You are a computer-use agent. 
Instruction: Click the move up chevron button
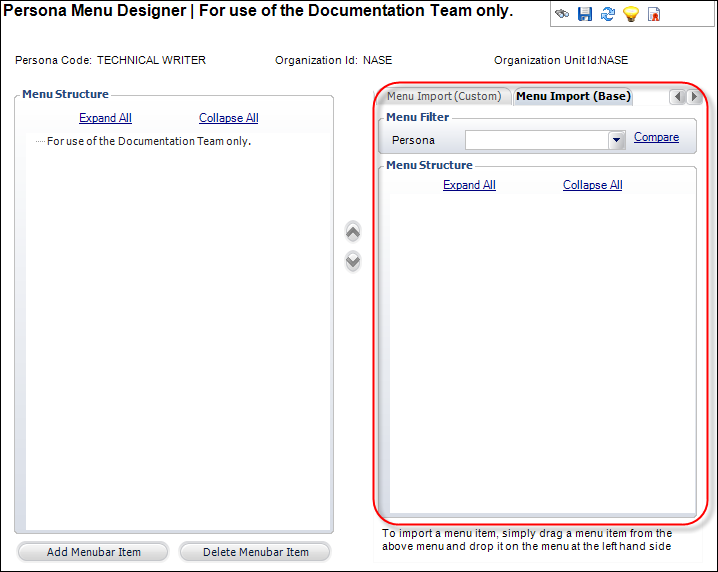pos(353,232)
